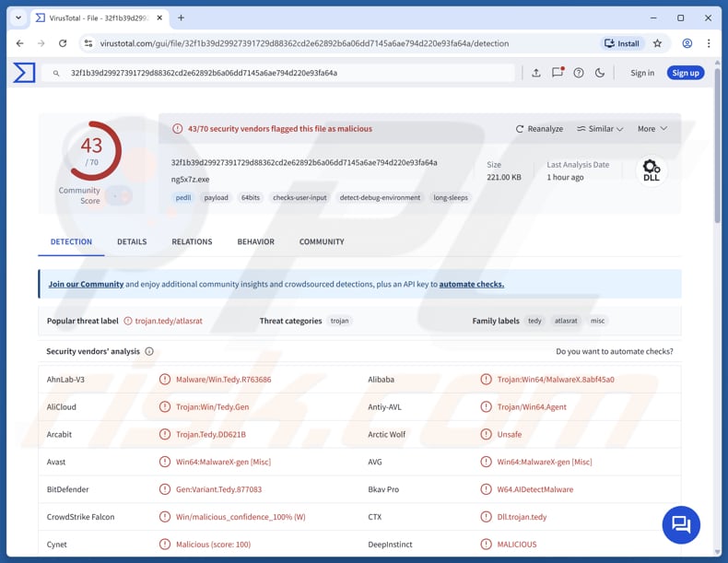Expand the Similar dropdown
Viewport: 728px width, 563px height.
[x=600, y=129]
